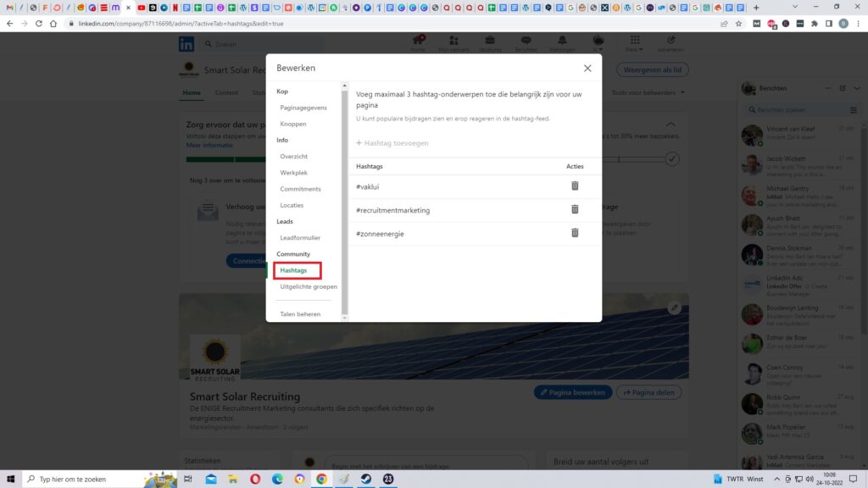This screenshot has width=868, height=488.
Task: Open Microsoft Edge from the taskbar
Action: (278, 479)
